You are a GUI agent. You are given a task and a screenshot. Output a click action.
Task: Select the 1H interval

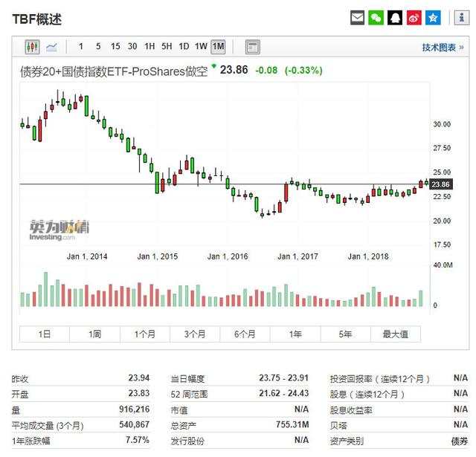click(149, 47)
